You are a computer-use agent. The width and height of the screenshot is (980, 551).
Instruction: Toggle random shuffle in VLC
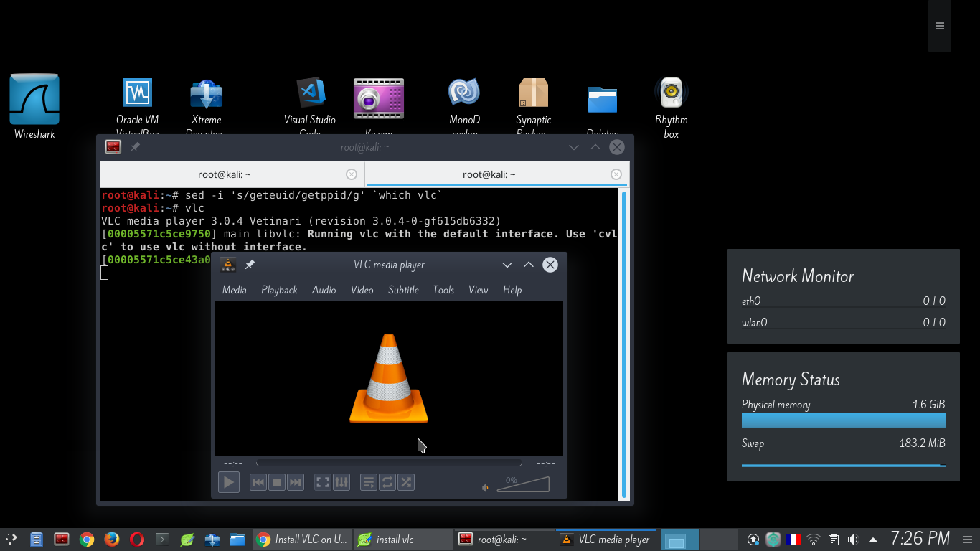[406, 482]
